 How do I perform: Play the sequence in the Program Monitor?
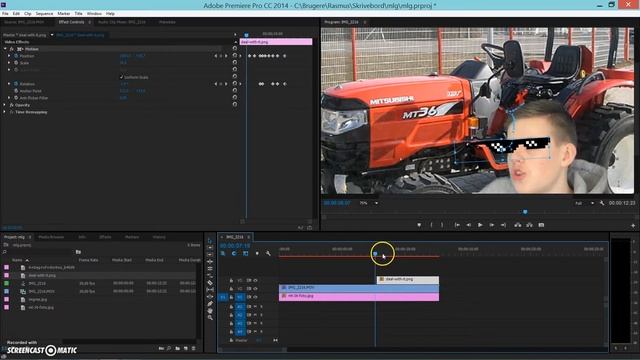[x=480, y=225]
